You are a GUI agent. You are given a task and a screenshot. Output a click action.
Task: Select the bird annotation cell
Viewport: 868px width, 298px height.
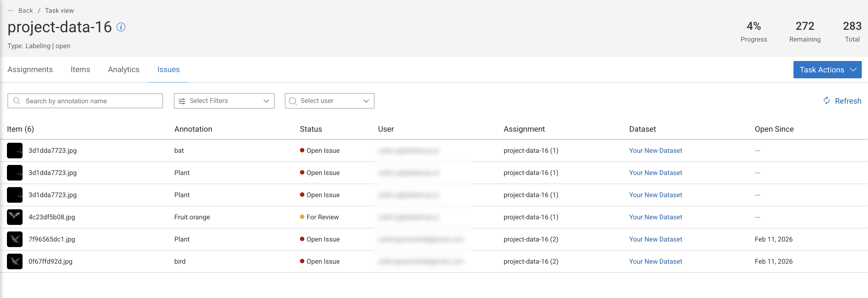180,262
